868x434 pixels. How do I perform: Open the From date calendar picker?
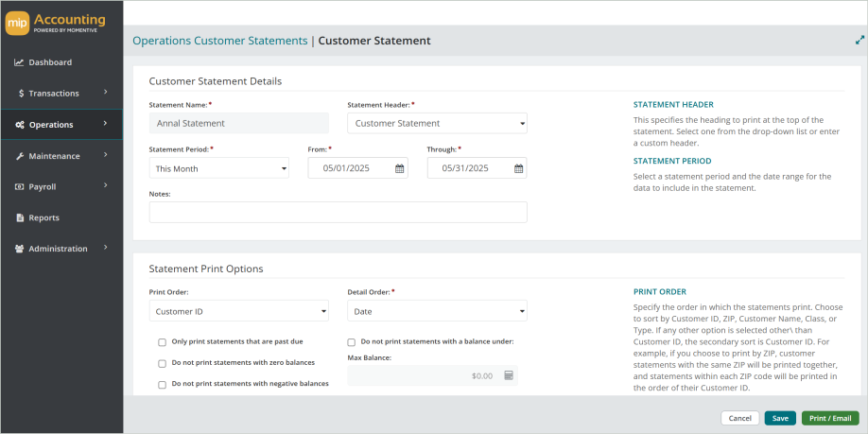click(399, 168)
